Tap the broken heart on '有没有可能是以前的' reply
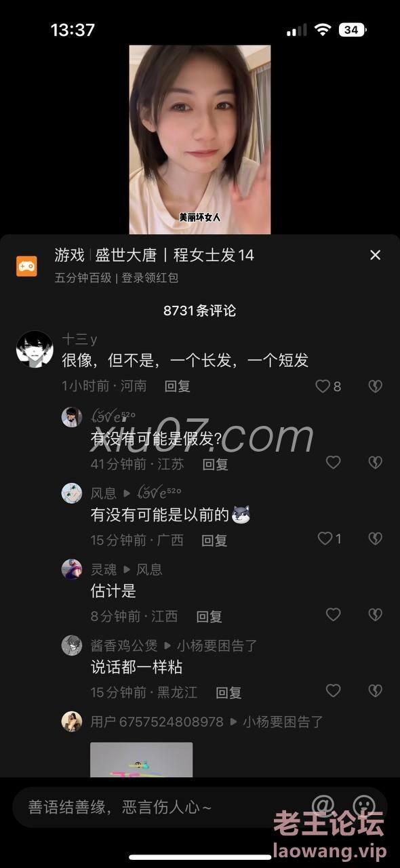The width and height of the screenshot is (400, 868). click(x=375, y=538)
